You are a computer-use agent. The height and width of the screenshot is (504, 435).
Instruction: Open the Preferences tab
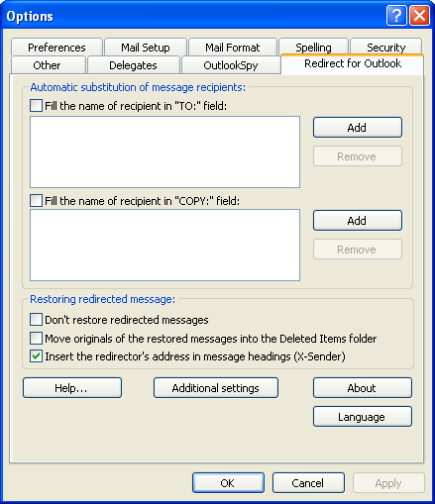(56, 48)
